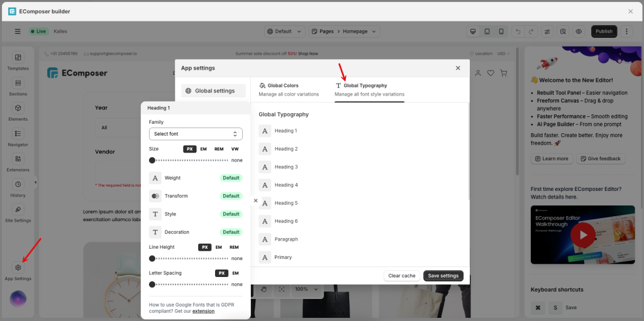
Task: Open the Elements panel icon
Action: tap(18, 108)
